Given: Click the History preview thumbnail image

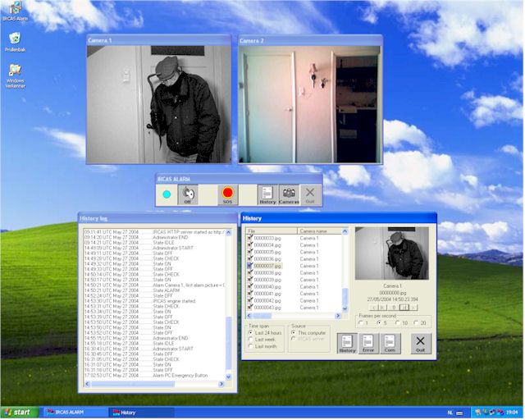Looking at the screenshot, I should coord(392,253).
